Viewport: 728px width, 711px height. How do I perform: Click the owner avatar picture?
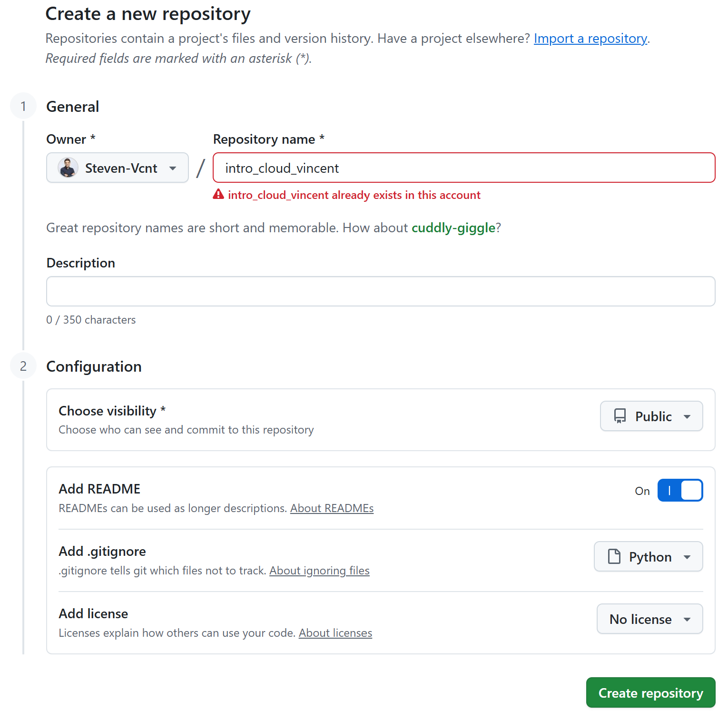(x=68, y=168)
